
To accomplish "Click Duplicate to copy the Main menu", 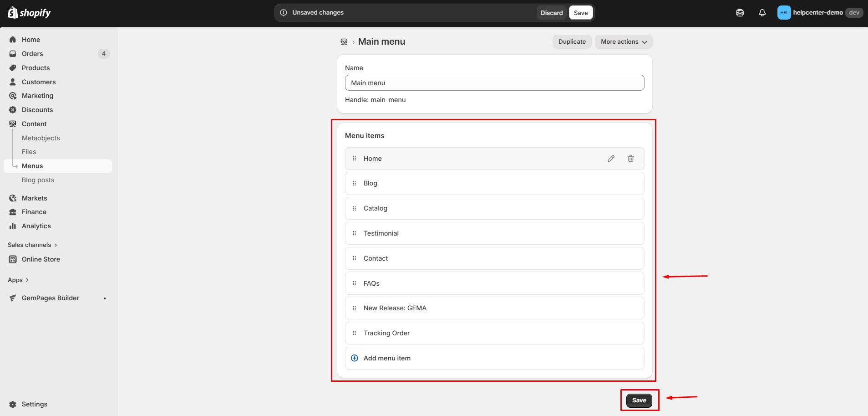I will [x=571, y=41].
